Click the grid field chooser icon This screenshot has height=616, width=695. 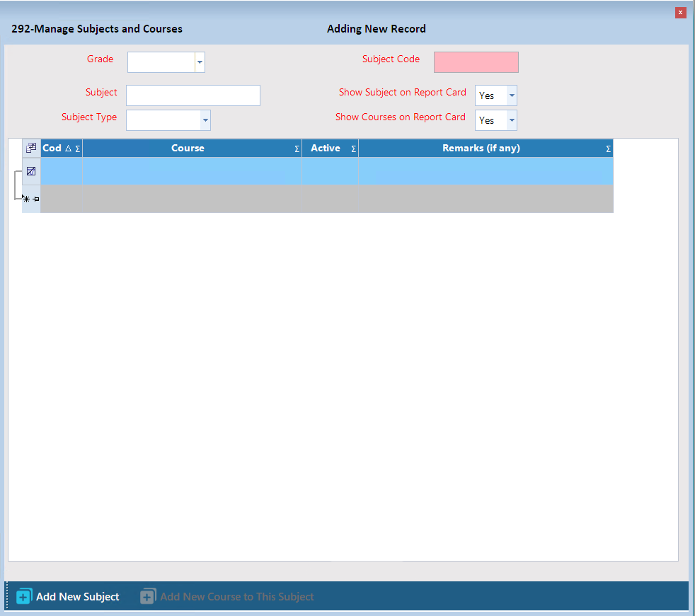point(31,149)
